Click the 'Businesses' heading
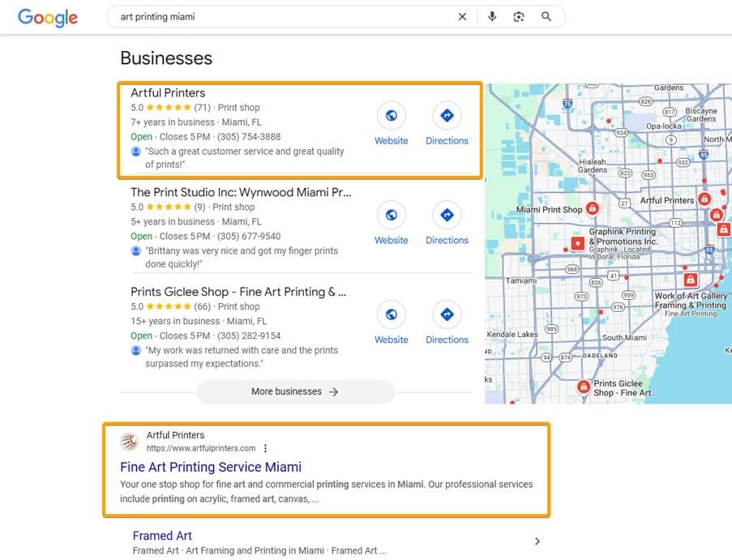This screenshot has height=560, width=732. pyautogui.click(x=166, y=58)
